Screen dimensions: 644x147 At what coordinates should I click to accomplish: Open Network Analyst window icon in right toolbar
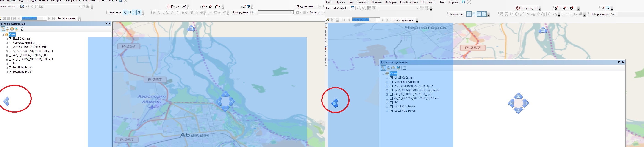coord(353,8)
